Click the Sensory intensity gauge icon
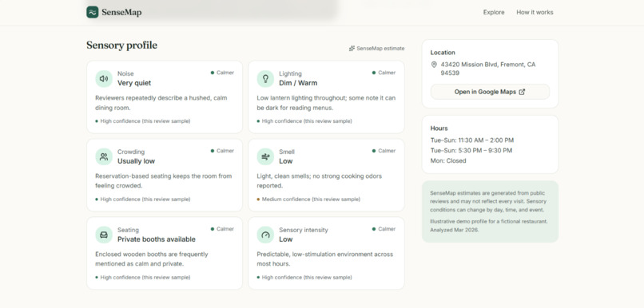This screenshot has height=308, width=644. tap(265, 235)
